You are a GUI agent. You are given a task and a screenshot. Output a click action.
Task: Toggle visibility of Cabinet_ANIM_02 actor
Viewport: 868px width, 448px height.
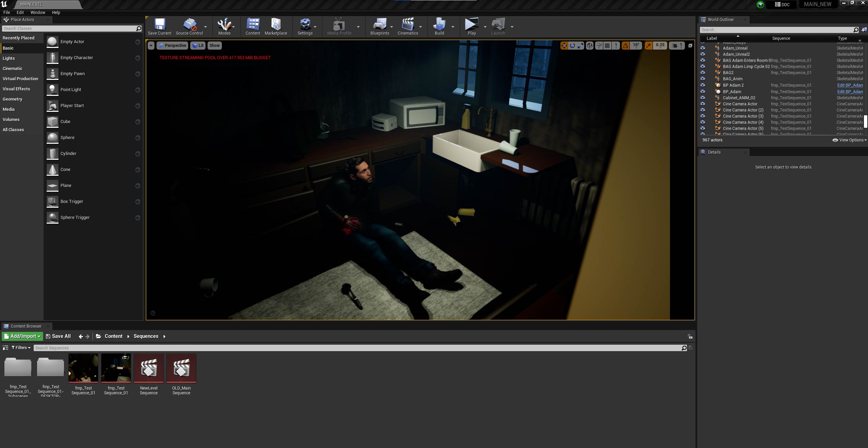click(703, 98)
